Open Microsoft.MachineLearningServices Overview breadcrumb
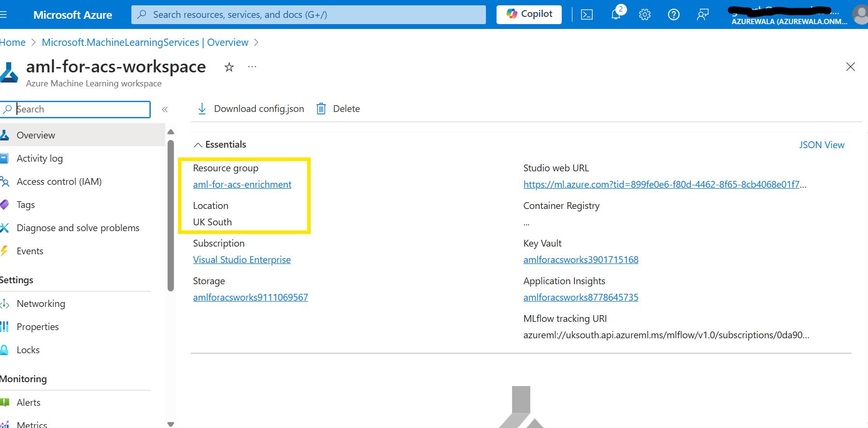868x428 pixels. (145, 42)
